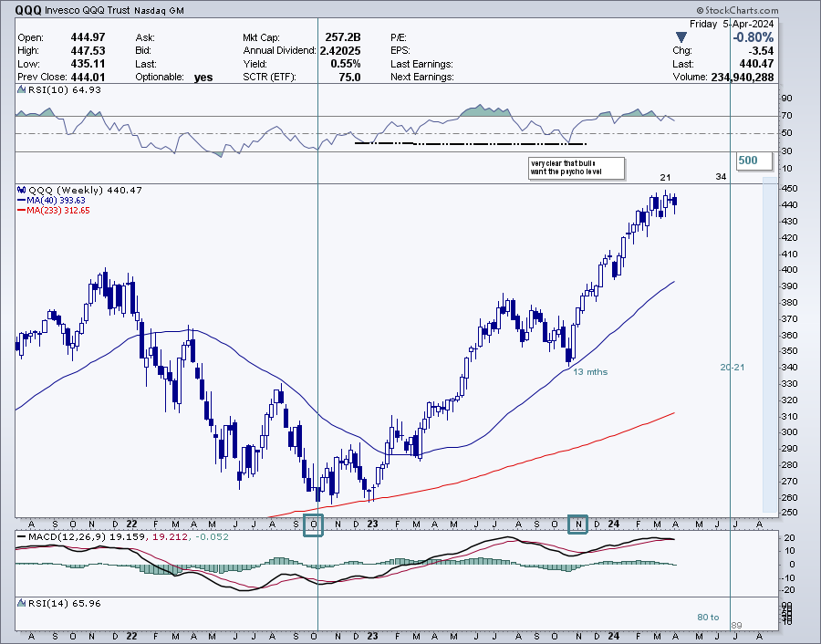Click the 450 price axis label
This screenshot has width=821, height=644.
(x=790, y=189)
